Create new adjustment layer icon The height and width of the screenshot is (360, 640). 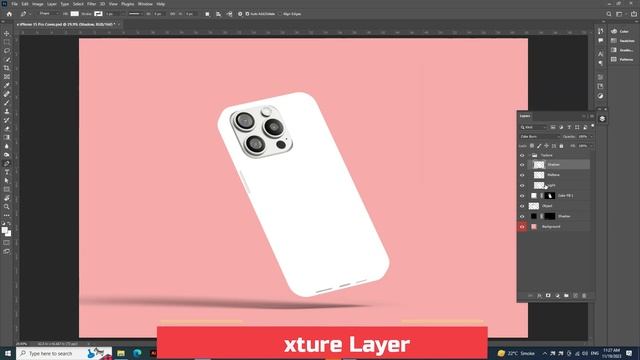[557, 296]
